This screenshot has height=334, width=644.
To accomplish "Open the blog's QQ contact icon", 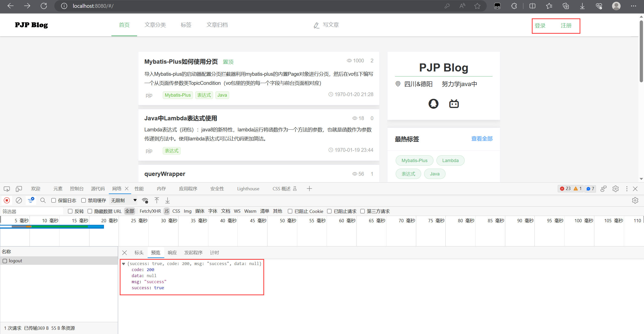I will pos(433,103).
